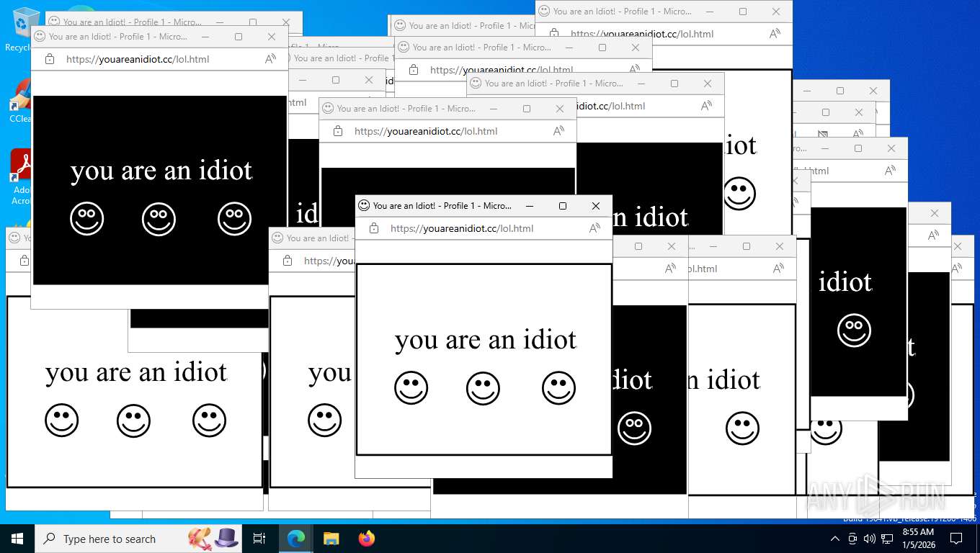
Task: Launch Firefox from the taskbar
Action: coord(367,539)
